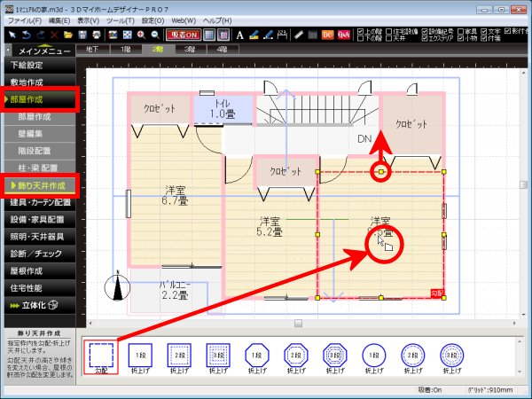
Task: Click the red dotted grid icon
Action: click(x=223, y=35)
